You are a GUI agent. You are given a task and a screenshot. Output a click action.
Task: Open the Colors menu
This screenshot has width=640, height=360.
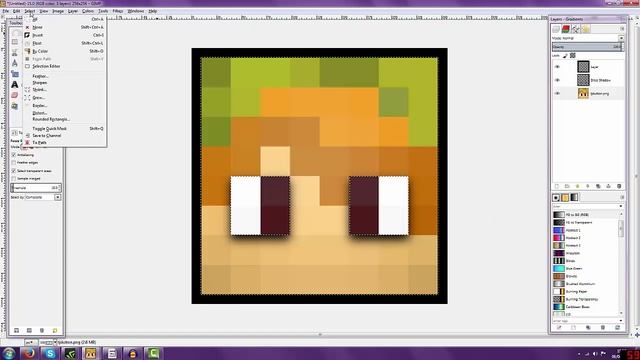tap(88, 11)
